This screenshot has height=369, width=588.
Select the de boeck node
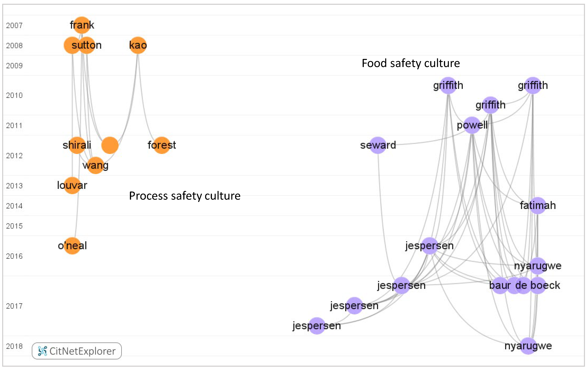tap(538, 285)
